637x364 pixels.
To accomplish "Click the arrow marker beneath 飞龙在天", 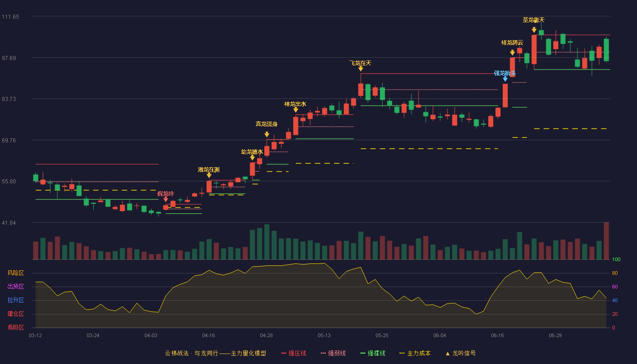I will pos(360,69).
